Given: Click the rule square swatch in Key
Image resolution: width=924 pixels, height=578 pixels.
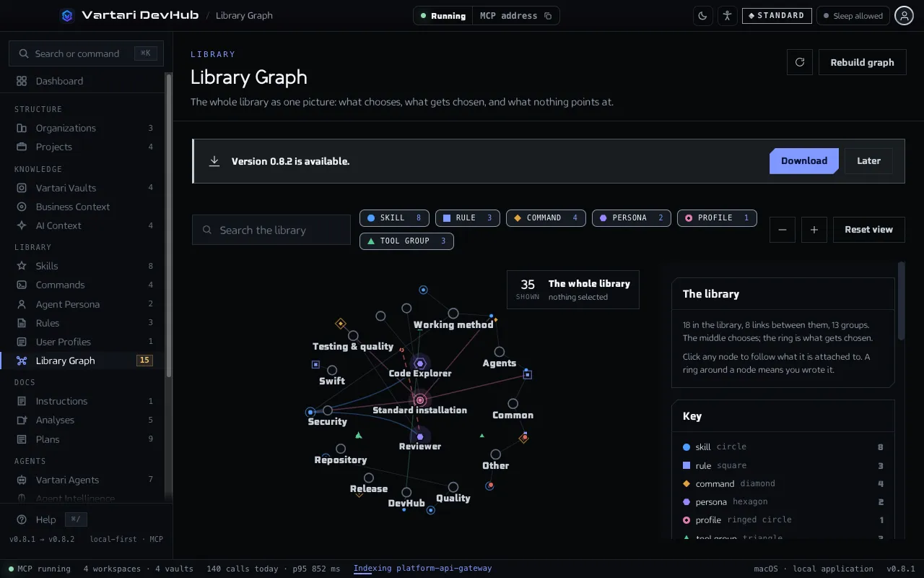Looking at the screenshot, I should [x=687, y=465].
